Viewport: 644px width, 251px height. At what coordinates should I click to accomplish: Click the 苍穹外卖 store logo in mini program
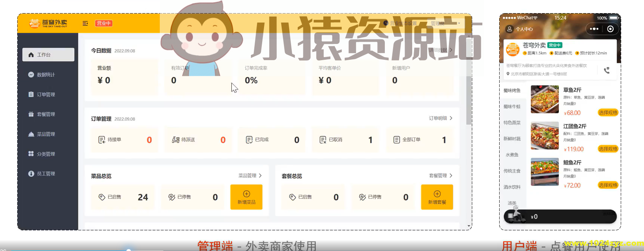point(512,50)
